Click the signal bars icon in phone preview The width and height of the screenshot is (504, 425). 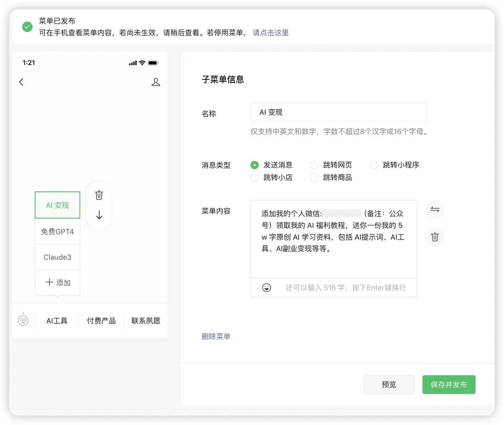133,63
